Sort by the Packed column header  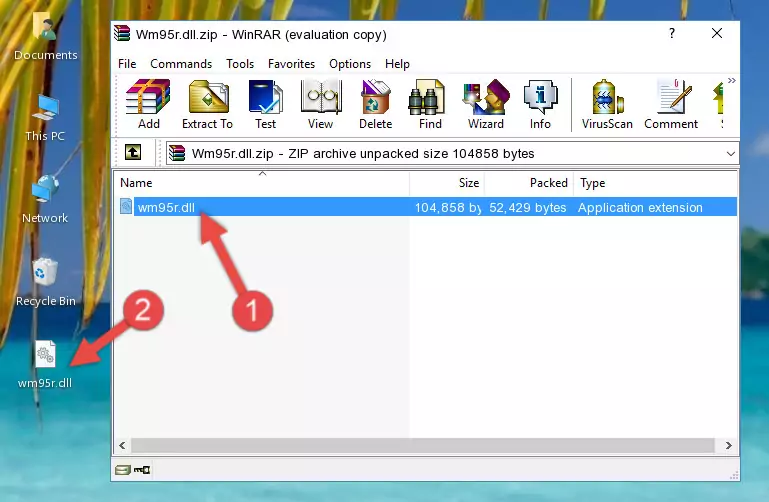point(529,183)
